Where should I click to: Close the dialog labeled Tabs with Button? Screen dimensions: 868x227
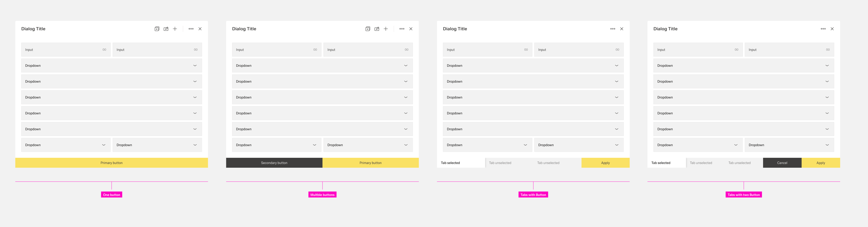coord(622,29)
